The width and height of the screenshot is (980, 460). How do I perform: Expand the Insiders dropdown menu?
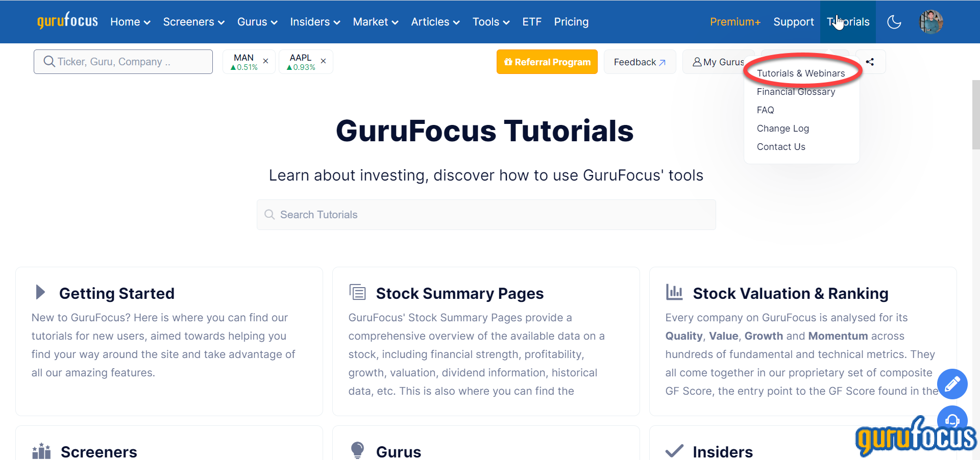[315, 22]
